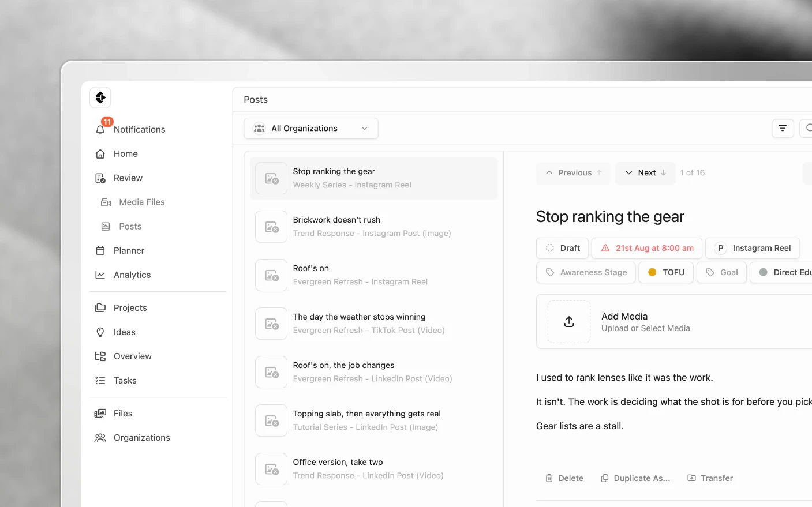
Task: Click the Direct Edu tag with the grey dot
Action: tap(781, 273)
